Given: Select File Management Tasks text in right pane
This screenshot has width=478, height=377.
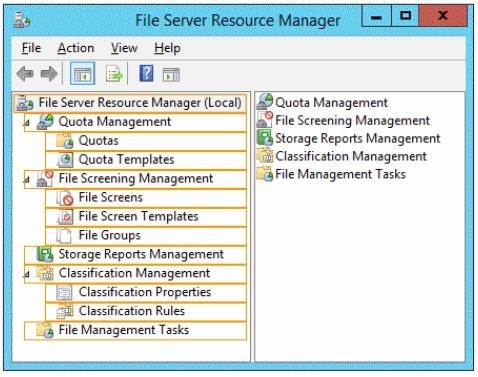Looking at the screenshot, I should click(x=341, y=174).
